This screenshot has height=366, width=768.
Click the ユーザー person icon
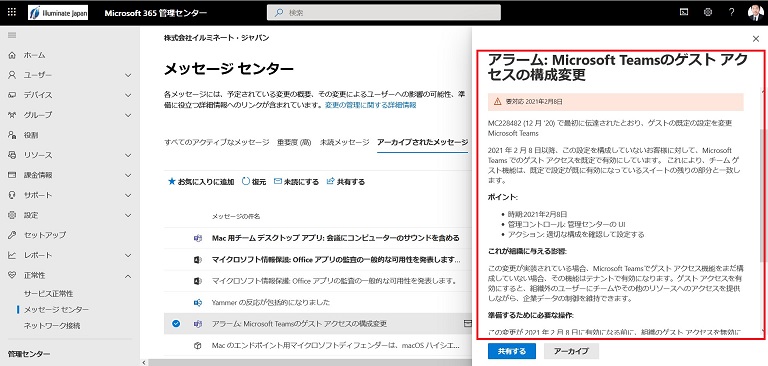[x=12, y=75]
